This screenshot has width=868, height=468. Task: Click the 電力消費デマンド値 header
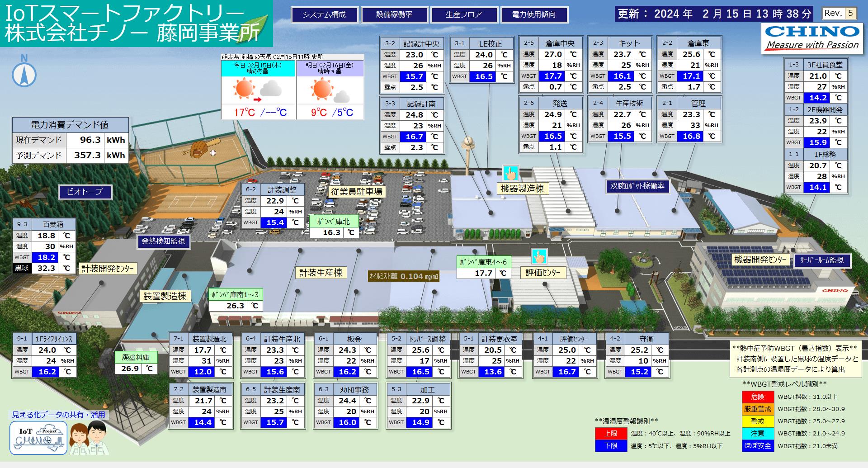pyautogui.click(x=70, y=125)
